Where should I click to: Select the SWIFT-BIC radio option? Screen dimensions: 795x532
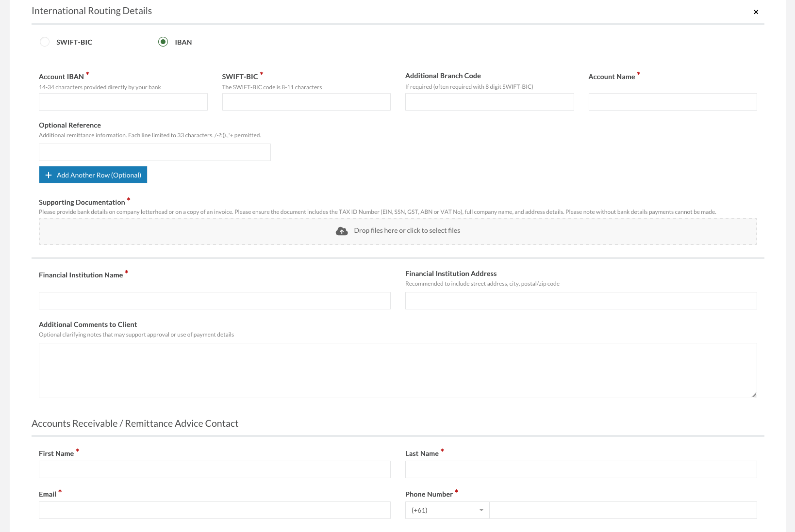tap(45, 42)
